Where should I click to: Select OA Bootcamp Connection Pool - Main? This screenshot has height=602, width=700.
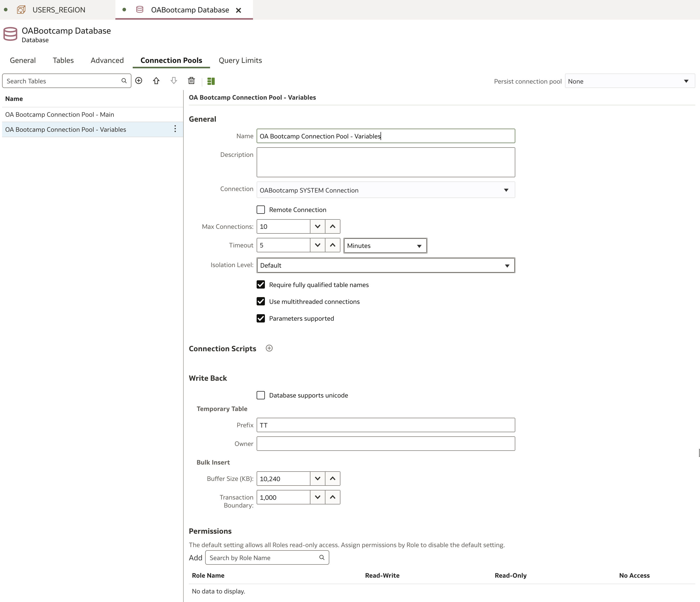[x=93, y=115]
